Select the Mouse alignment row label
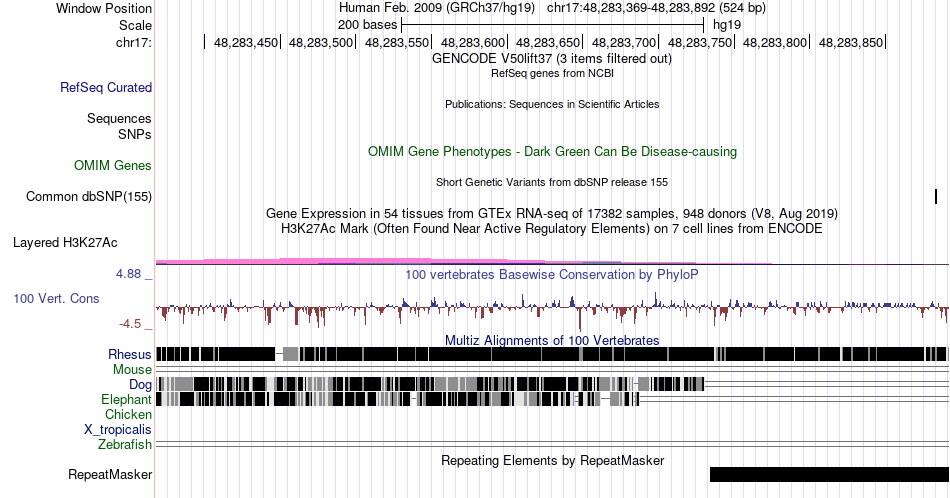 pyautogui.click(x=132, y=370)
